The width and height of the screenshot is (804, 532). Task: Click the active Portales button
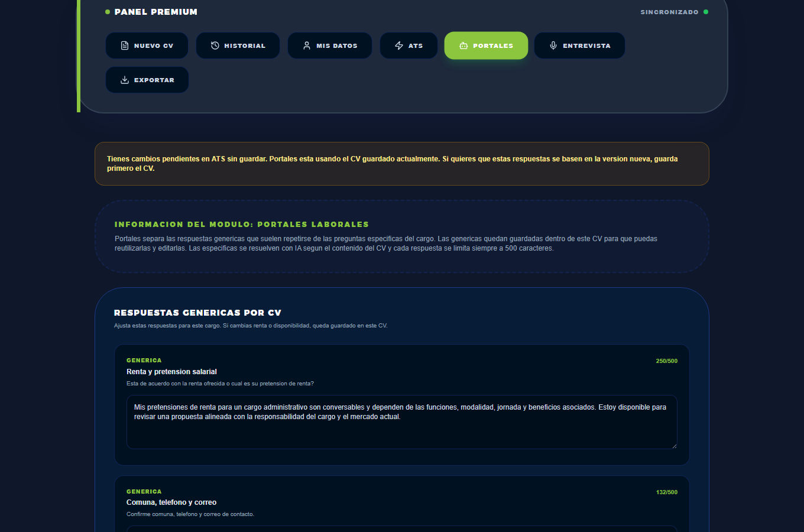(486, 46)
